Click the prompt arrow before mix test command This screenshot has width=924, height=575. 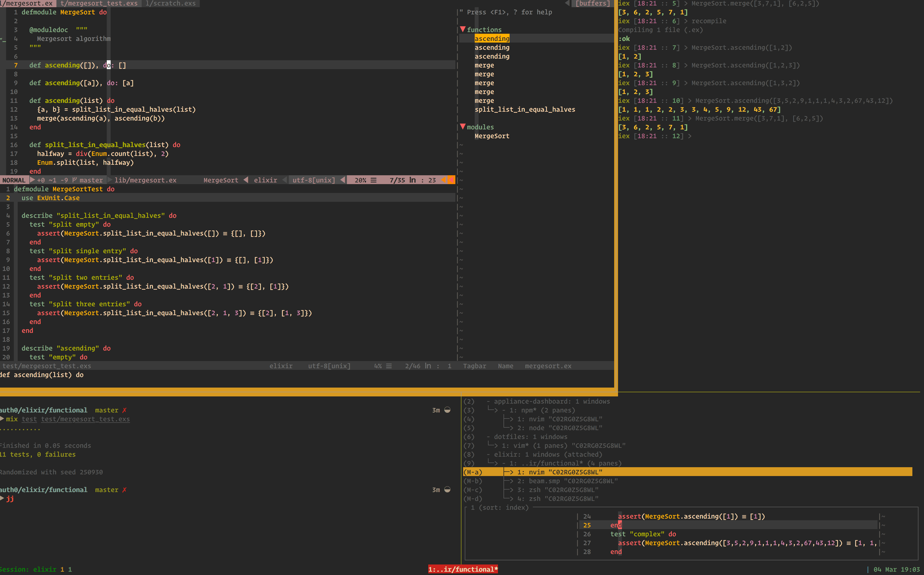click(2, 419)
